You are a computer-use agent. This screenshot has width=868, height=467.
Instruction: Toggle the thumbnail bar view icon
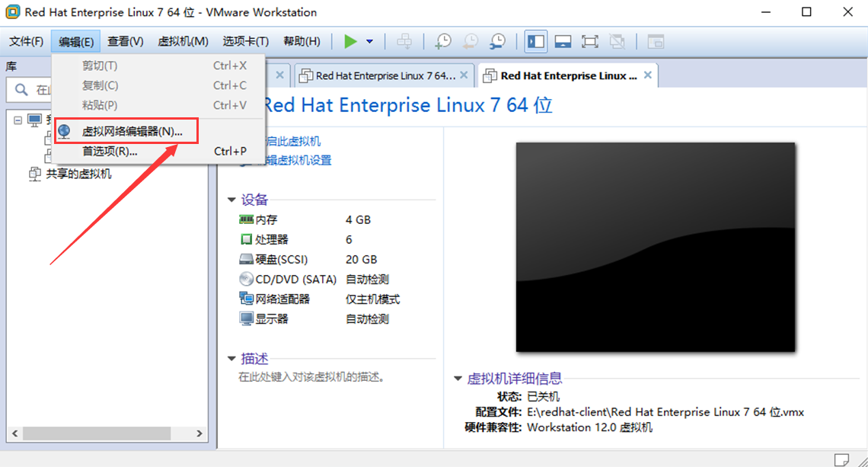[x=563, y=42]
